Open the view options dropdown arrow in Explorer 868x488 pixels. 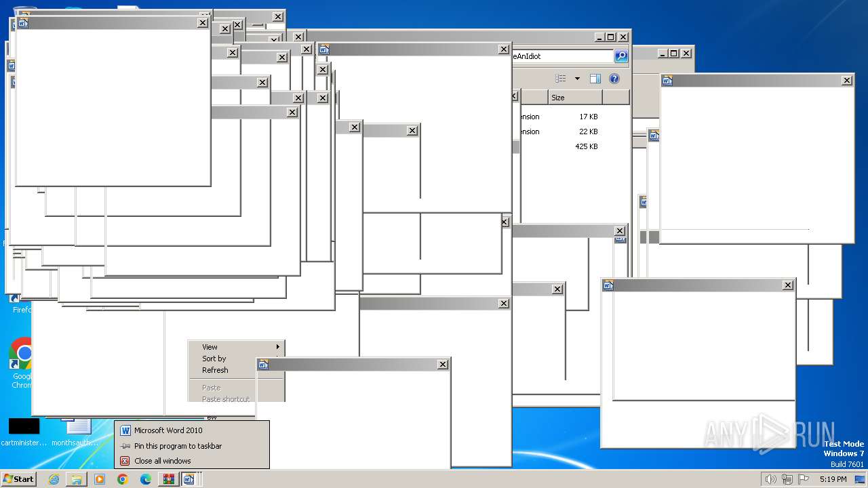[577, 79]
